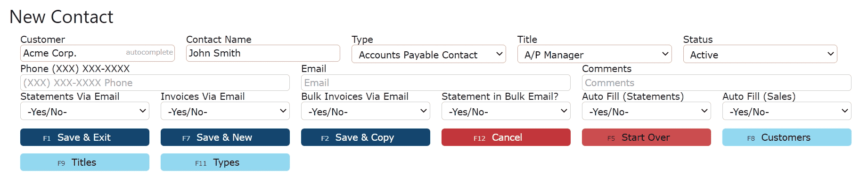Open Statements Via Email Yes/No selector
Image resolution: width=868 pixels, height=177 pixels.
coord(85,111)
